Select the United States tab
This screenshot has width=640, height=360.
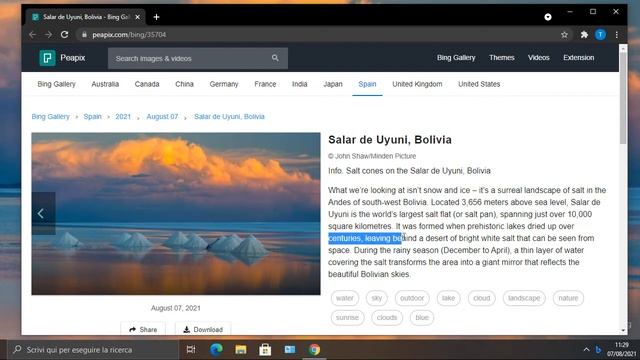(479, 84)
